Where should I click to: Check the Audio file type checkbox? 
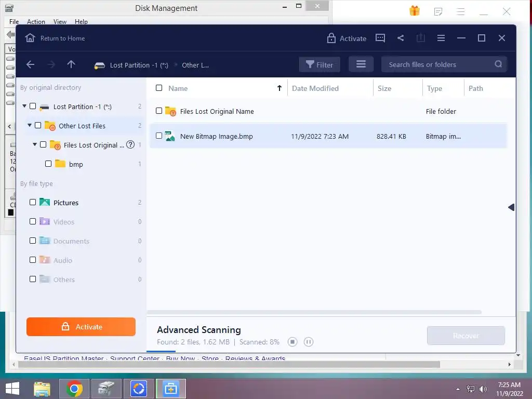pos(33,260)
